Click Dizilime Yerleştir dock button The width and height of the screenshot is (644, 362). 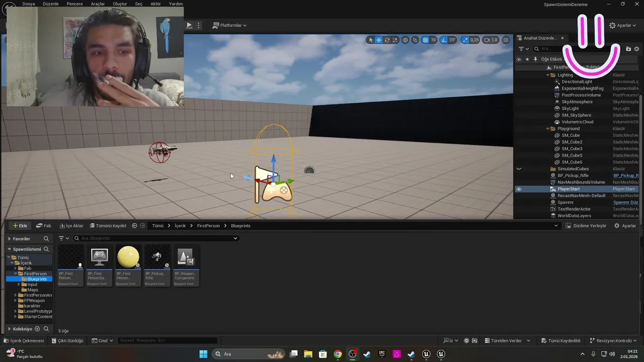click(x=586, y=226)
